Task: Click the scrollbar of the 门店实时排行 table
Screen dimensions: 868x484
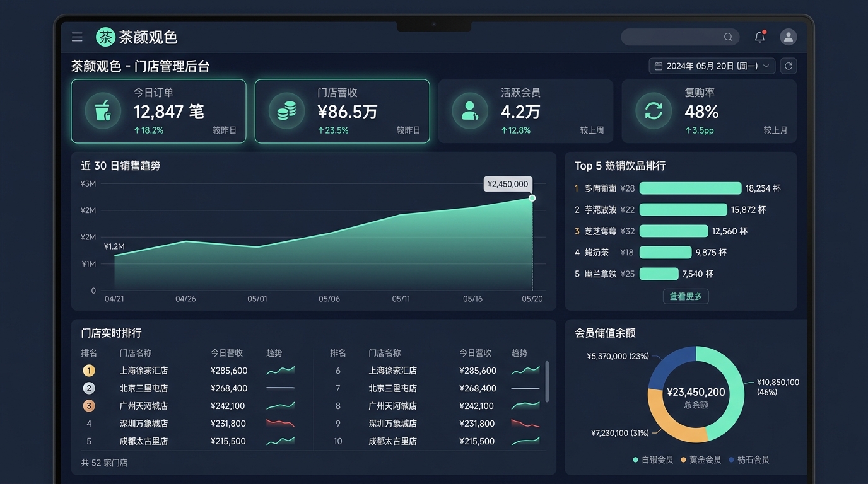Action: coord(547,381)
